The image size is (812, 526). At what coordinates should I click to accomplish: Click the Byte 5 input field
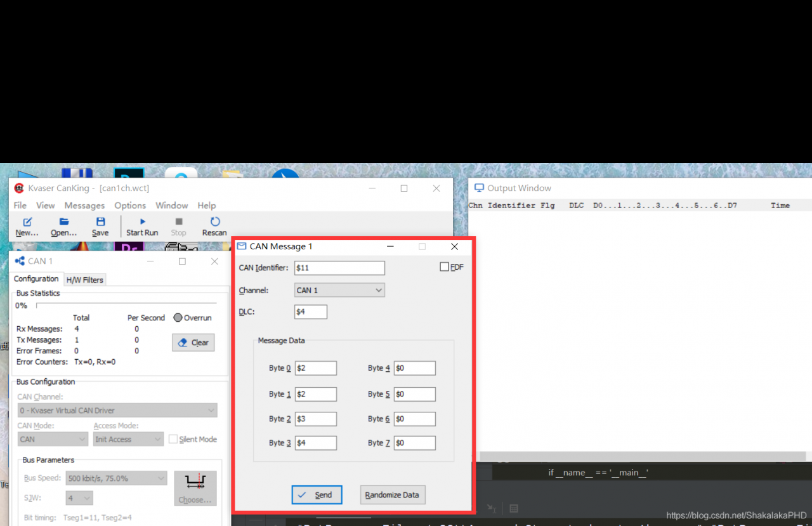click(415, 394)
